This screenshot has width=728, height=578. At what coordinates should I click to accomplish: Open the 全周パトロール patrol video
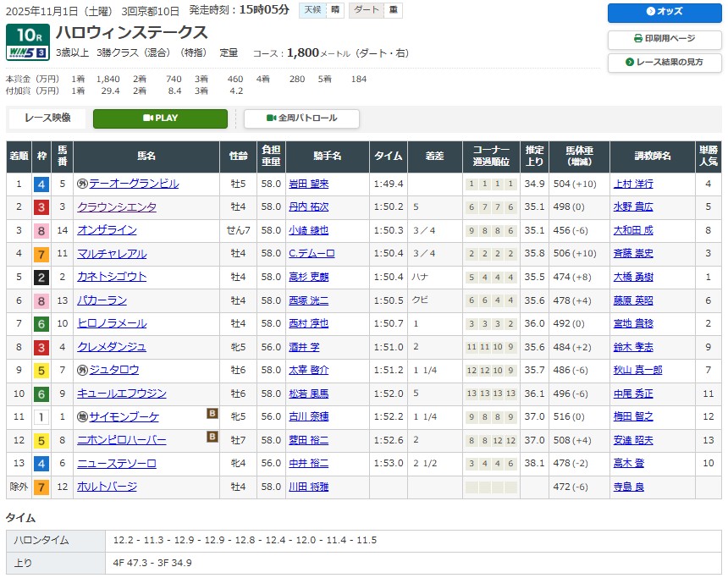[x=301, y=118]
